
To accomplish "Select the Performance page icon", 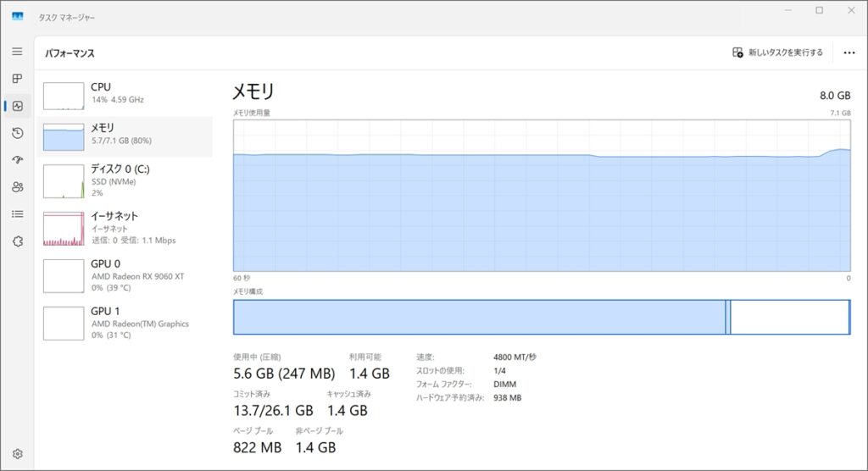I will 17,106.
